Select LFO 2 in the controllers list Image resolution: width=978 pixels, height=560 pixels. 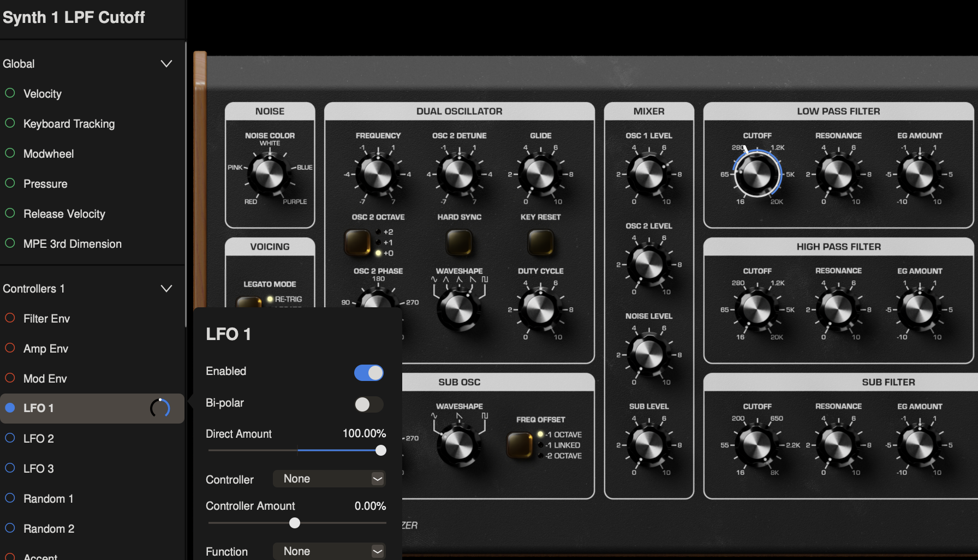[38, 438]
